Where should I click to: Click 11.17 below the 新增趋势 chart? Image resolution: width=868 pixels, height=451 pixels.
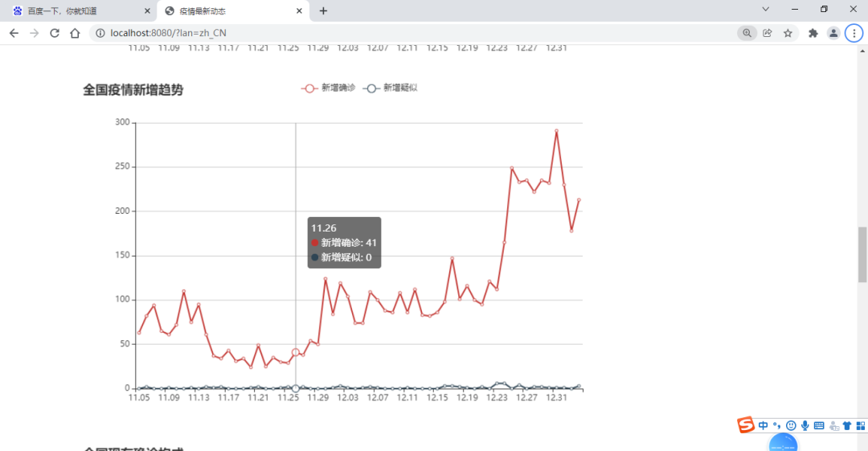point(228,398)
